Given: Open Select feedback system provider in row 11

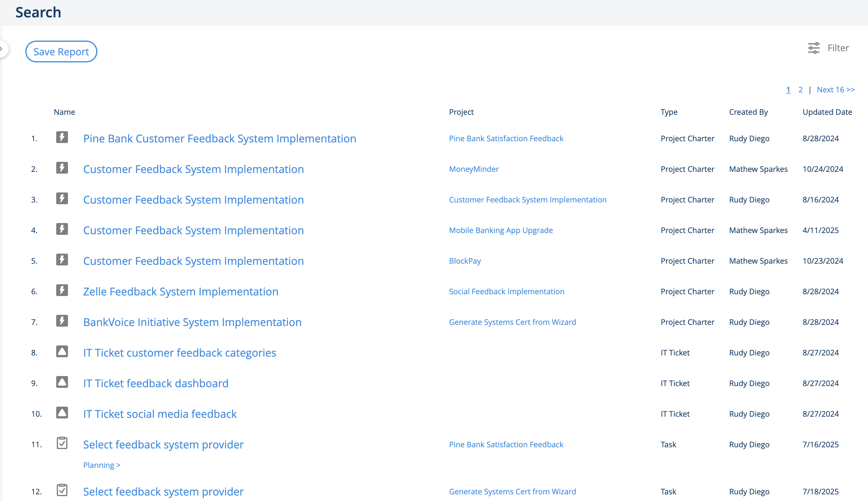Looking at the screenshot, I should pyautogui.click(x=163, y=445).
